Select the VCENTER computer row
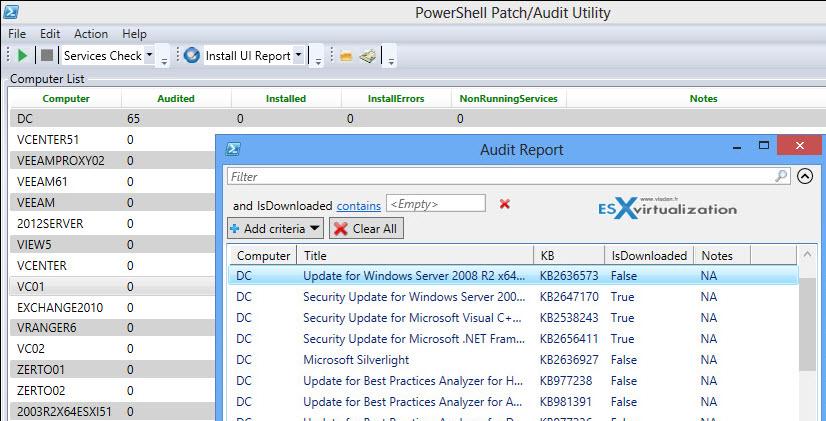The width and height of the screenshot is (826, 421). tap(112, 266)
